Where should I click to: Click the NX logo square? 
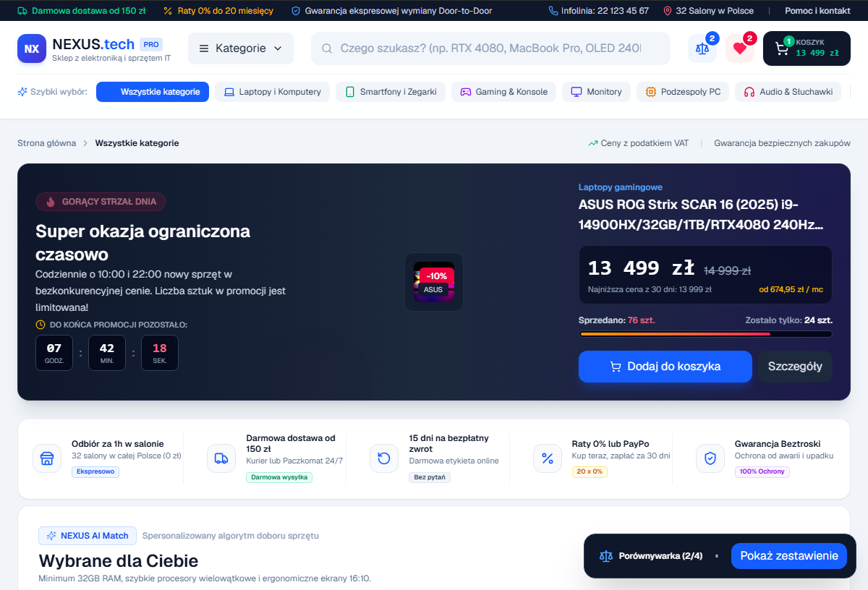click(32, 48)
